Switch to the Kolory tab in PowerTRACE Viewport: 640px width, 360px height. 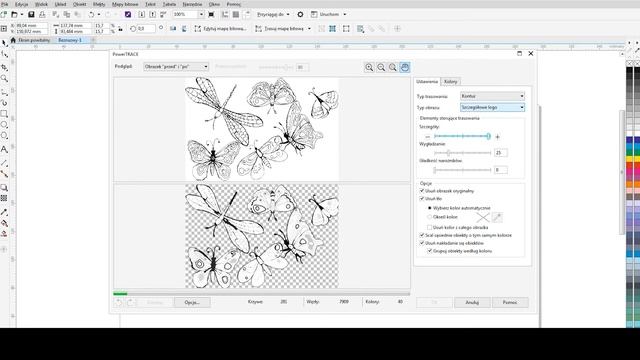[x=451, y=82]
